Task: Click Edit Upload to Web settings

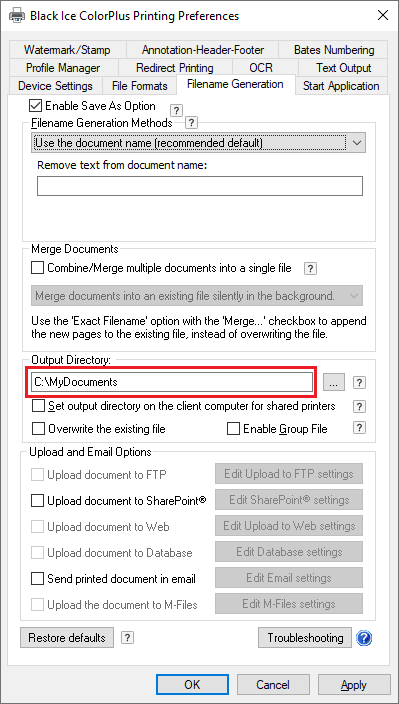Action: point(289,526)
